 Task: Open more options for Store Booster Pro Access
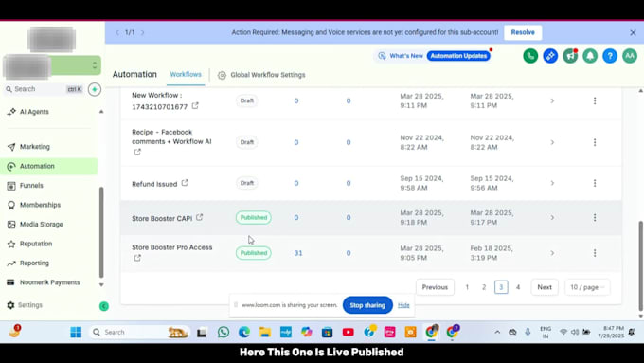pos(595,253)
